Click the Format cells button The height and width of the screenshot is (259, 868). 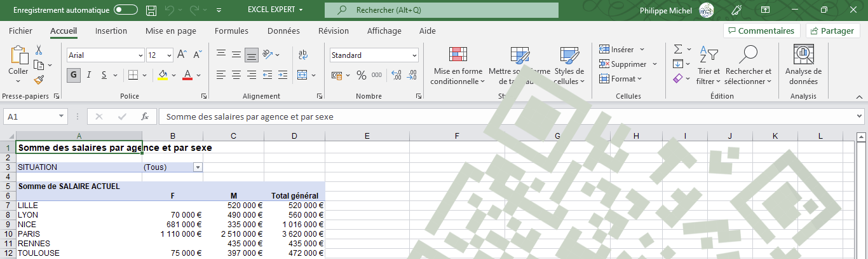(620, 78)
